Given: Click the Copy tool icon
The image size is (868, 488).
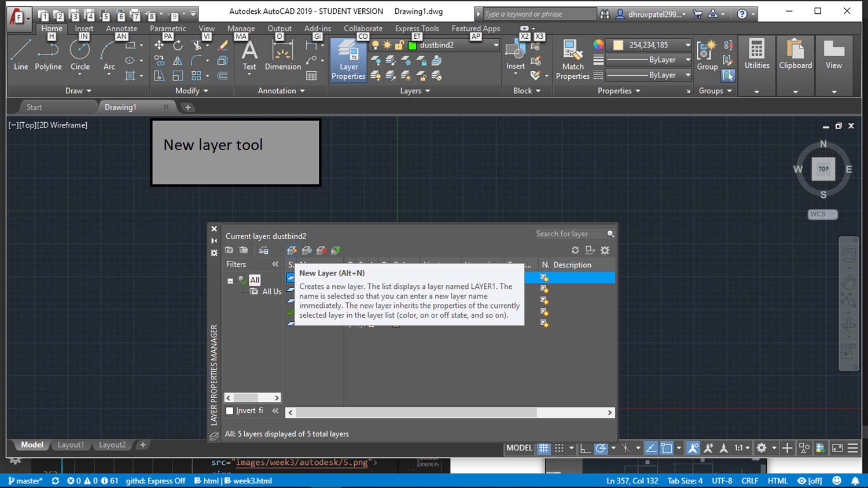Looking at the screenshot, I should [159, 60].
